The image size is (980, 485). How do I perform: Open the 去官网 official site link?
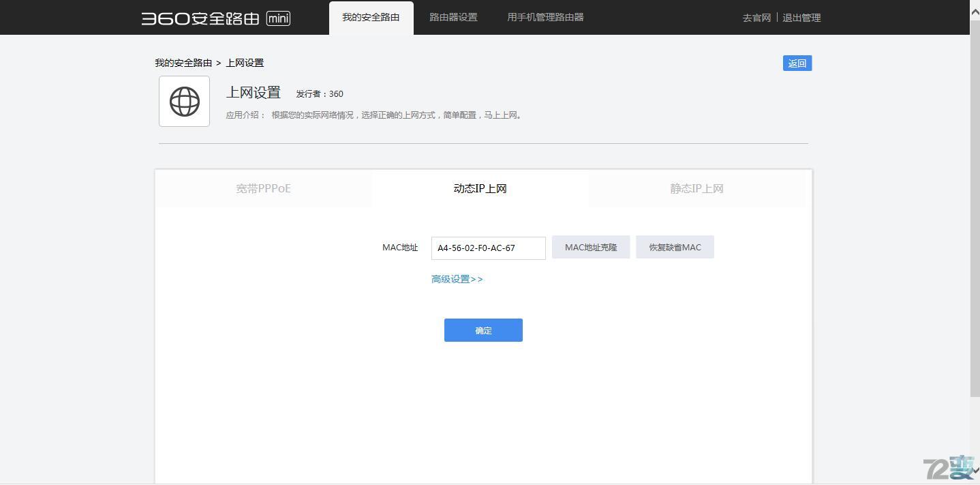coord(756,18)
